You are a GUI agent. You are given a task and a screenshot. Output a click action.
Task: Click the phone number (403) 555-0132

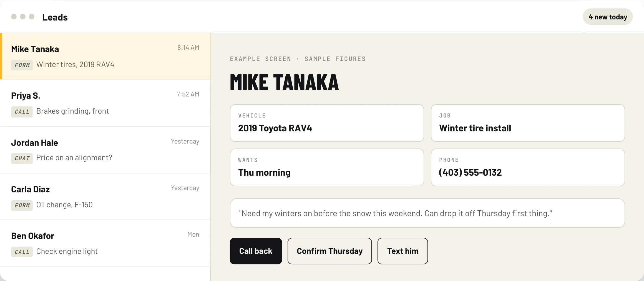[470, 172]
